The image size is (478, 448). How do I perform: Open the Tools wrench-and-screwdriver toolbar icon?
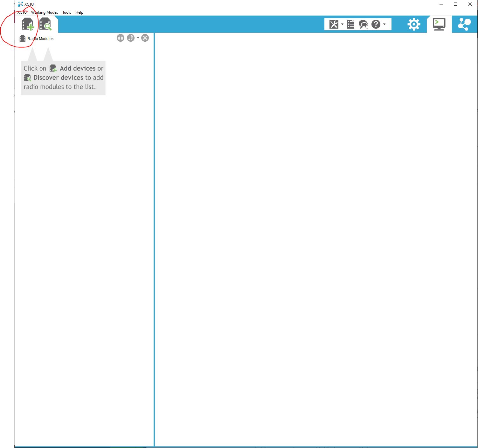click(334, 24)
